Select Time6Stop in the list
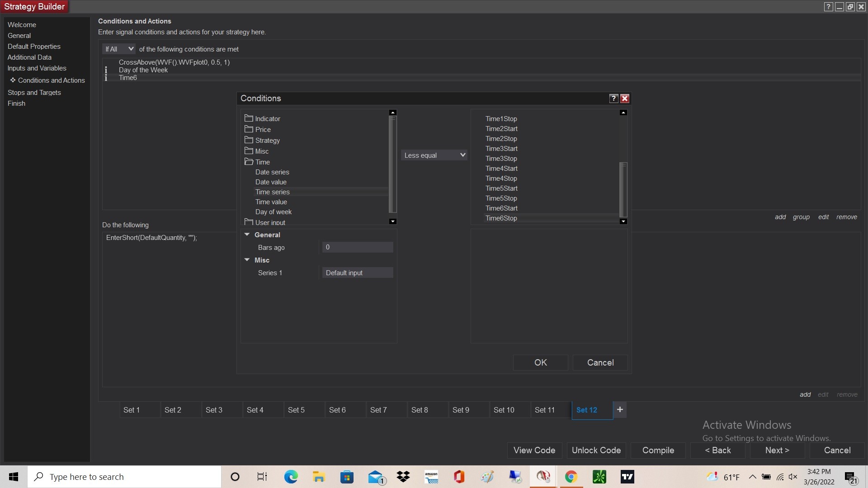 [x=501, y=218]
